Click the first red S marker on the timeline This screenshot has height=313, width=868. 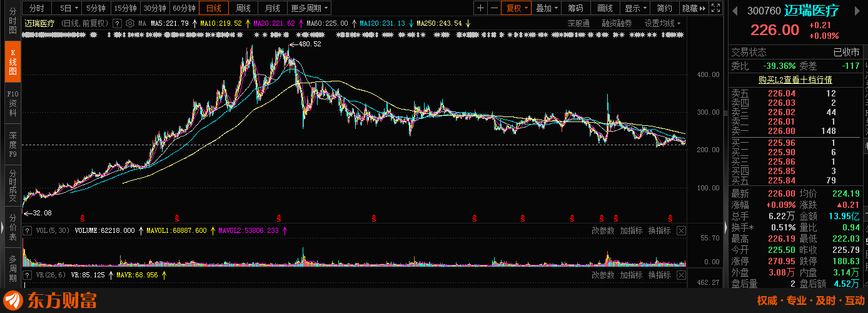click(83, 218)
